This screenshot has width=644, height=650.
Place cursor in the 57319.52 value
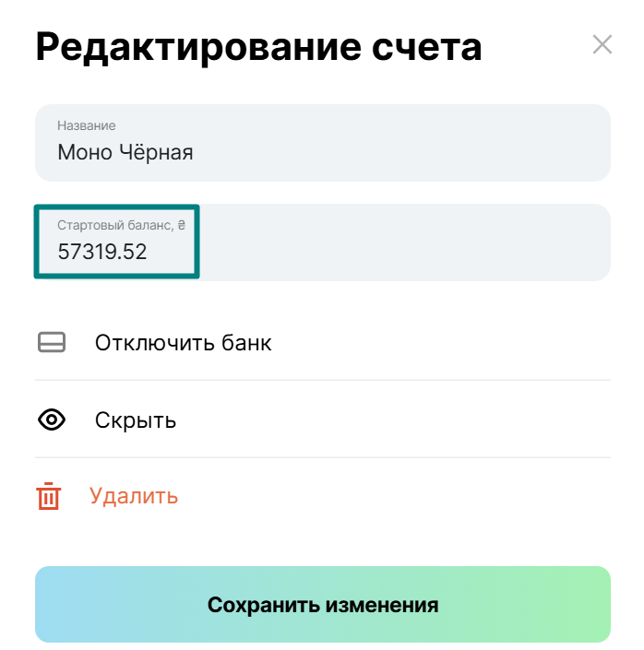(x=102, y=252)
